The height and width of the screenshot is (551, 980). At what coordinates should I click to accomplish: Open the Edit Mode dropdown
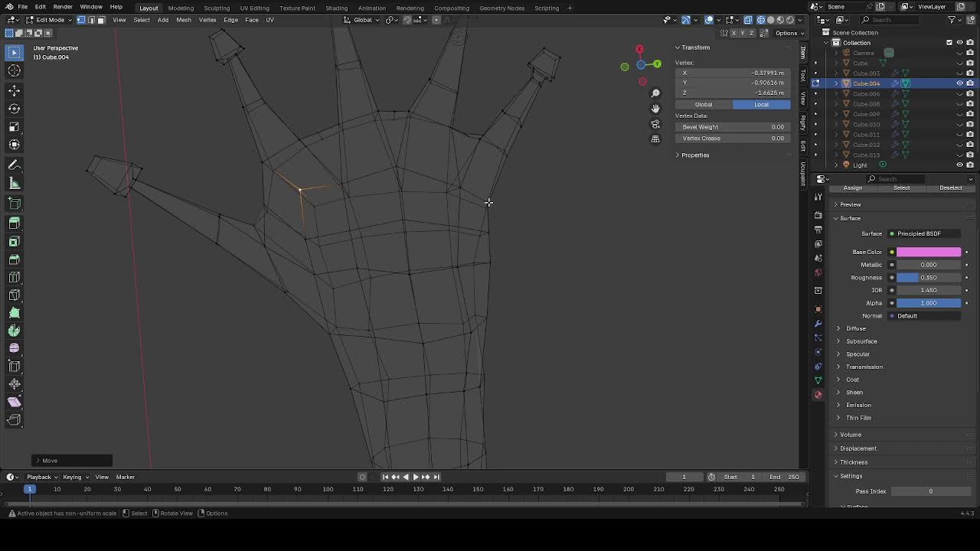(x=51, y=20)
